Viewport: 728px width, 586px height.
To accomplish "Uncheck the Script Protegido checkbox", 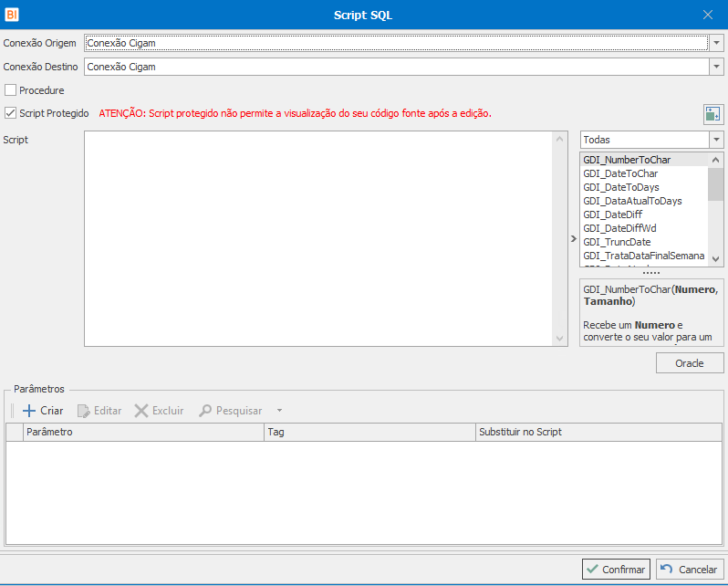I will click(10, 113).
